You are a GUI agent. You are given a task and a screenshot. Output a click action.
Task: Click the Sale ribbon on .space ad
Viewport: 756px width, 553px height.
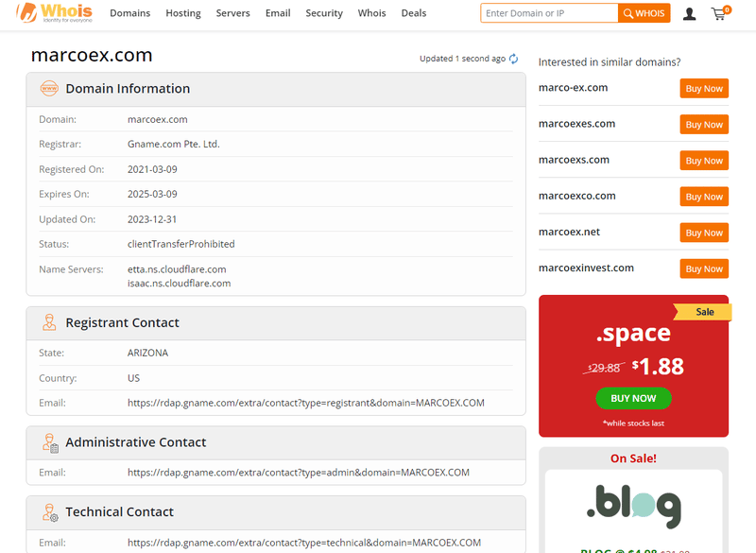pos(704,312)
